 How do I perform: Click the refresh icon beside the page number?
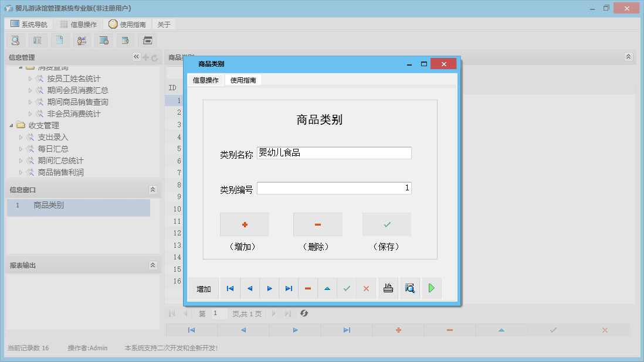(304, 313)
